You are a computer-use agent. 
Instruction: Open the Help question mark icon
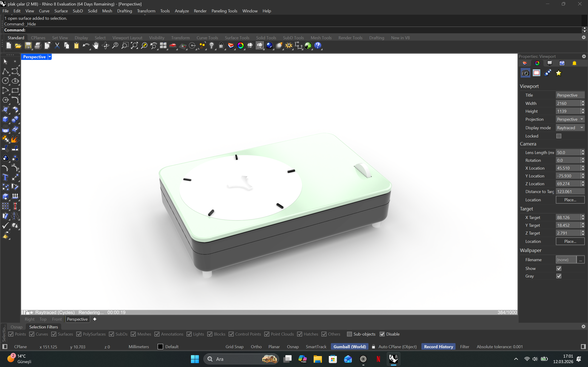(x=318, y=46)
